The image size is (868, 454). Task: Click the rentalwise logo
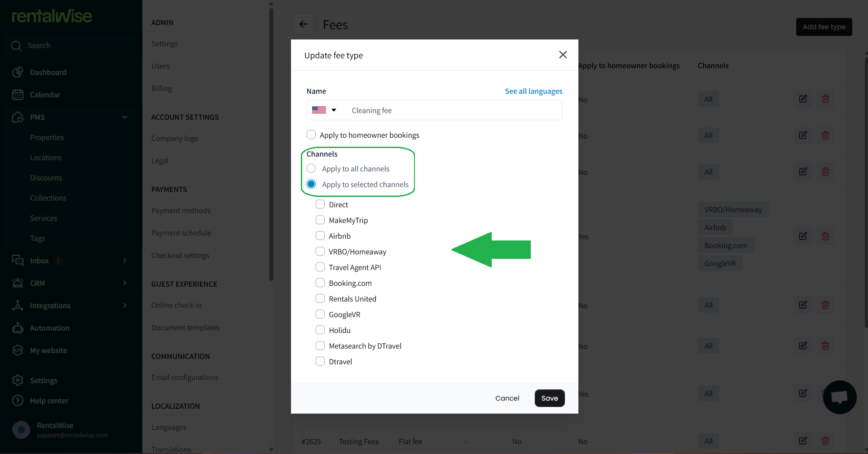[52, 16]
